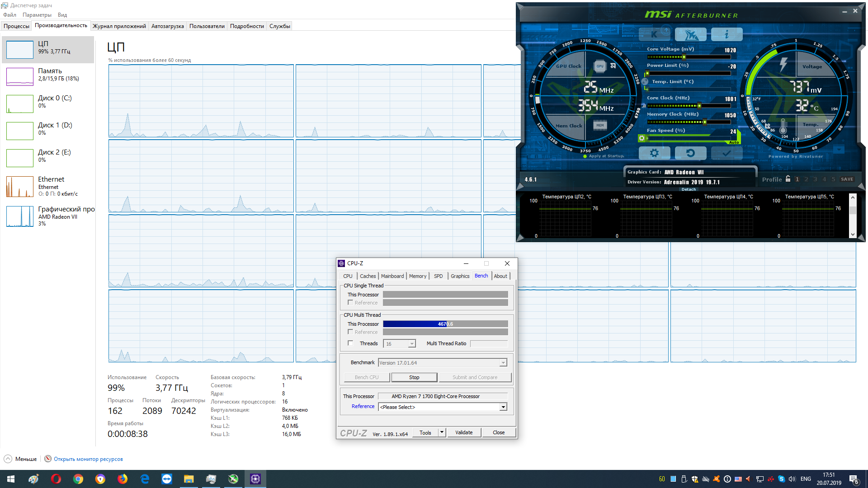
Task: Launch Kombustor with the K icon
Action: (654, 34)
